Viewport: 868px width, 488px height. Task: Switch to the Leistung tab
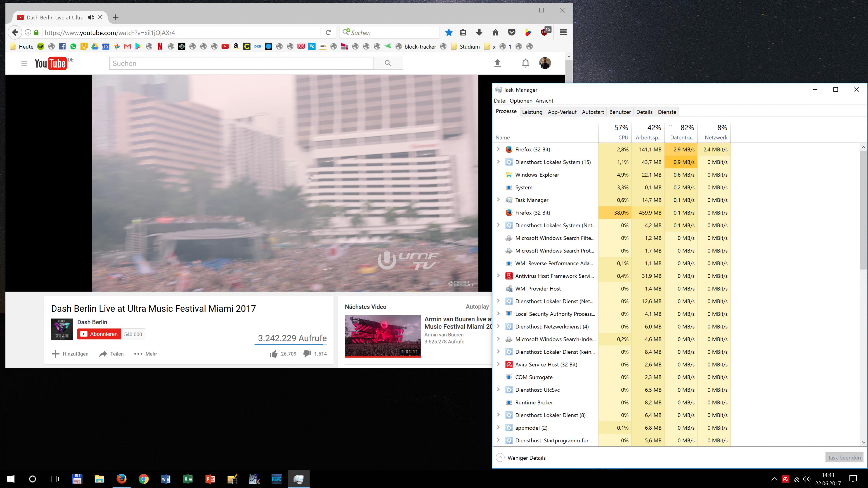coord(532,112)
